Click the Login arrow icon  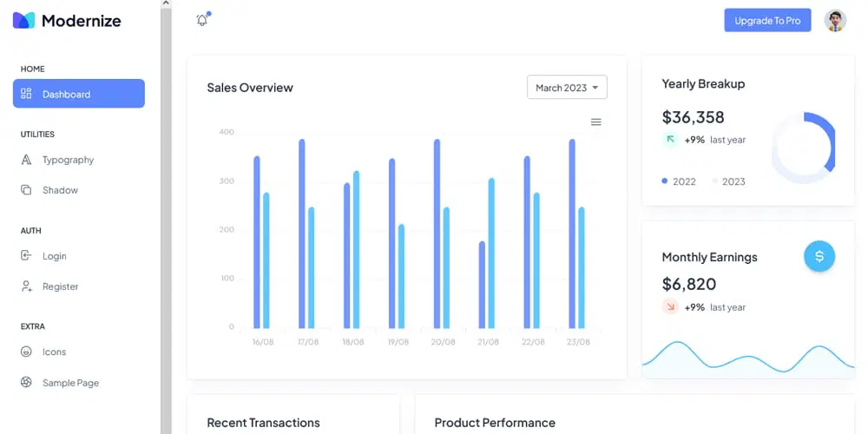coord(26,256)
